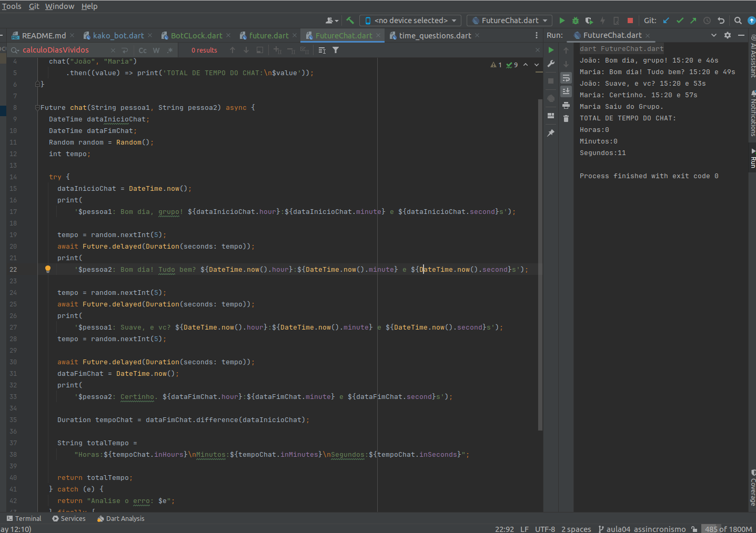Open editor tabs more-options menu
Viewport: 756px width, 533px height.
[537, 35]
